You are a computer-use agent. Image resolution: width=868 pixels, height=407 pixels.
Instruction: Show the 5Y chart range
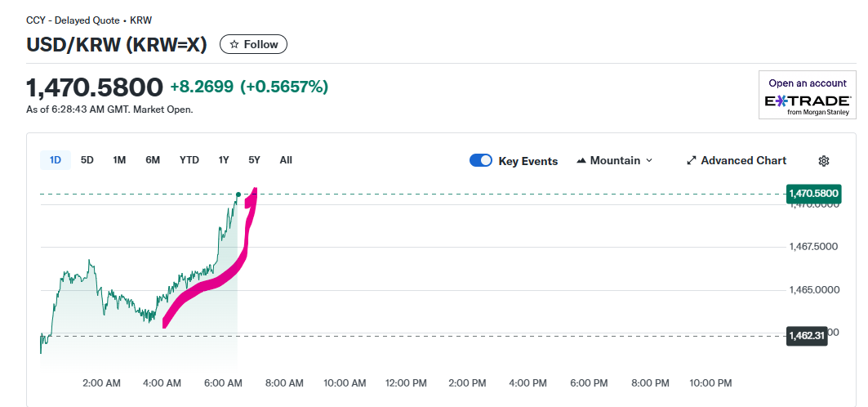254,160
